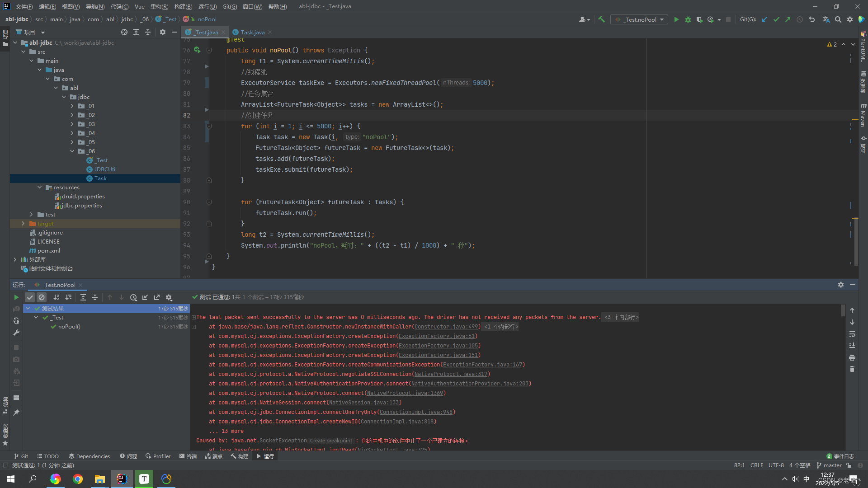The image size is (868, 488).
Task: Open Chrome from Windows taskbar
Action: coord(78,479)
